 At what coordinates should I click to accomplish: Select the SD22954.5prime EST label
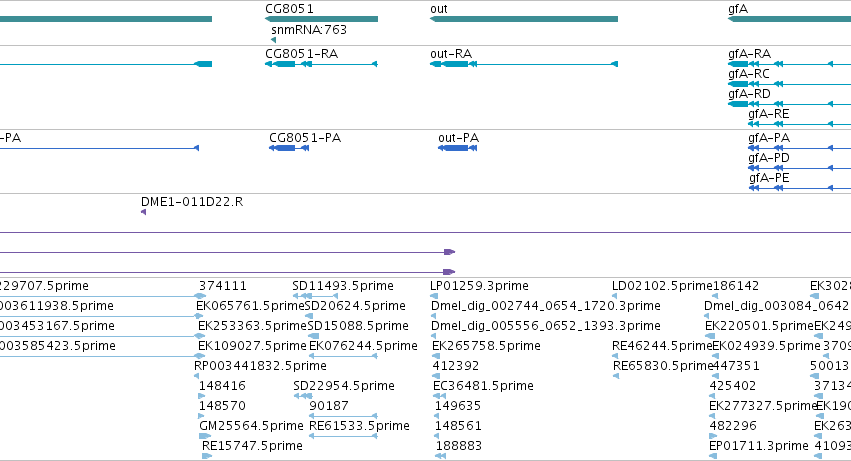click(344, 386)
